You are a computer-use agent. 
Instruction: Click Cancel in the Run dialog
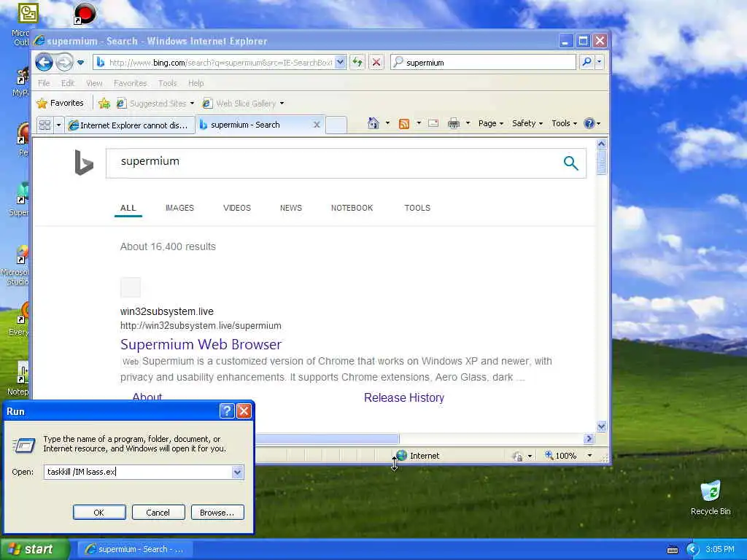point(158,513)
